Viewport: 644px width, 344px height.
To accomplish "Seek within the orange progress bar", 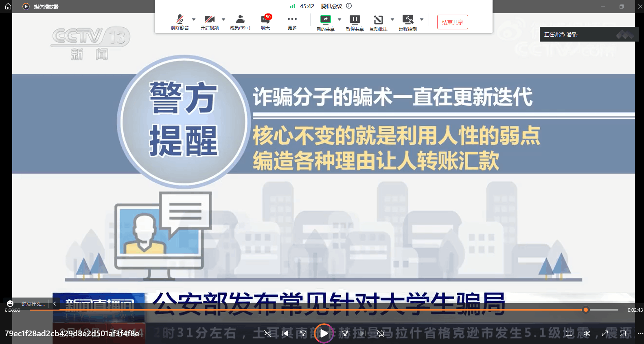I will [307, 310].
